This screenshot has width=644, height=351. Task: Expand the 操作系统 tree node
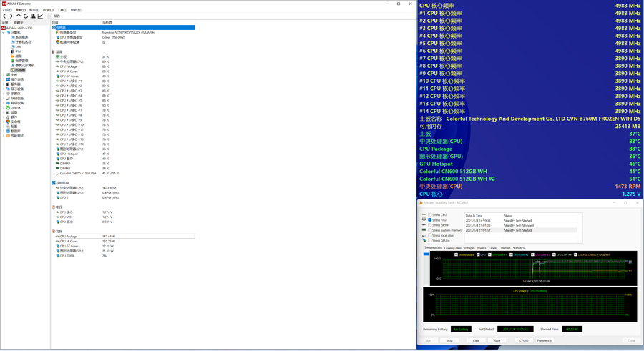coord(4,80)
